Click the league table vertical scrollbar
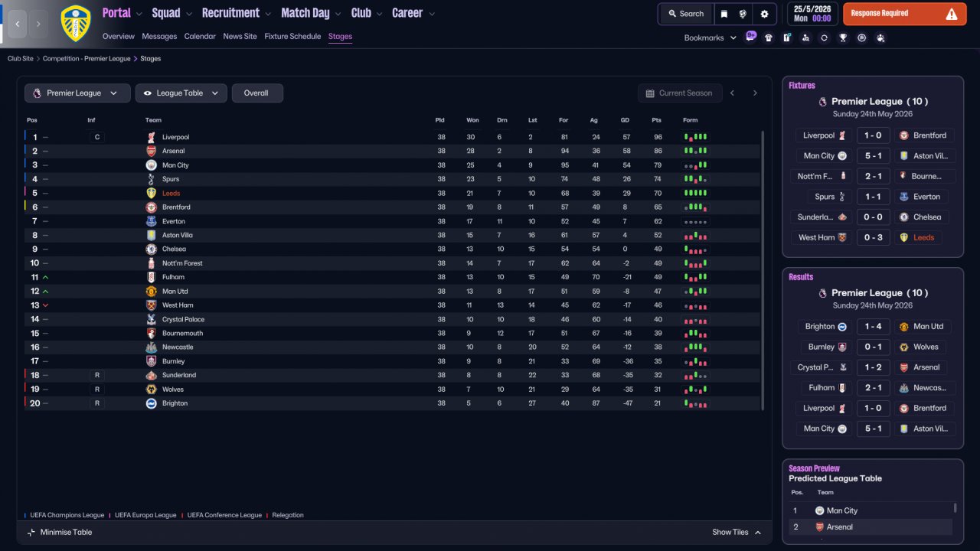980x551 pixels. click(x=763, y=269)
